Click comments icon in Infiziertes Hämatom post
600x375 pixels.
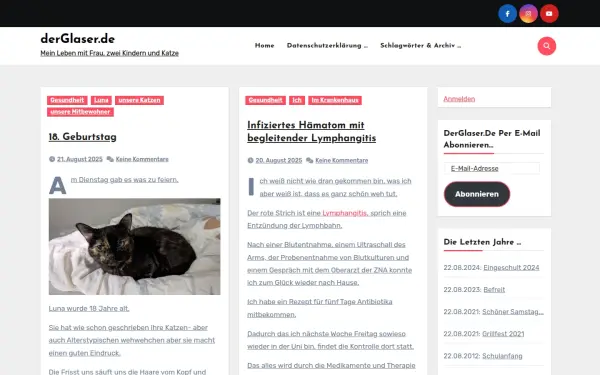(x=310, y=160)
